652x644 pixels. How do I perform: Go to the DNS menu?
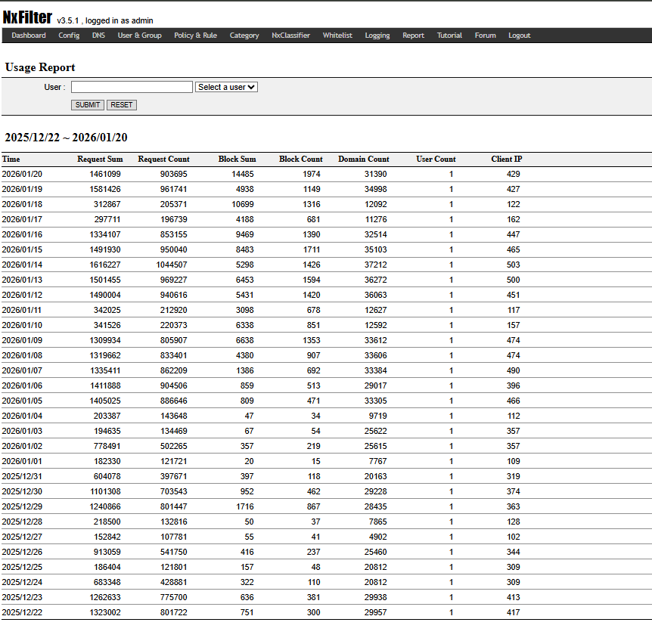click(98, 36)
